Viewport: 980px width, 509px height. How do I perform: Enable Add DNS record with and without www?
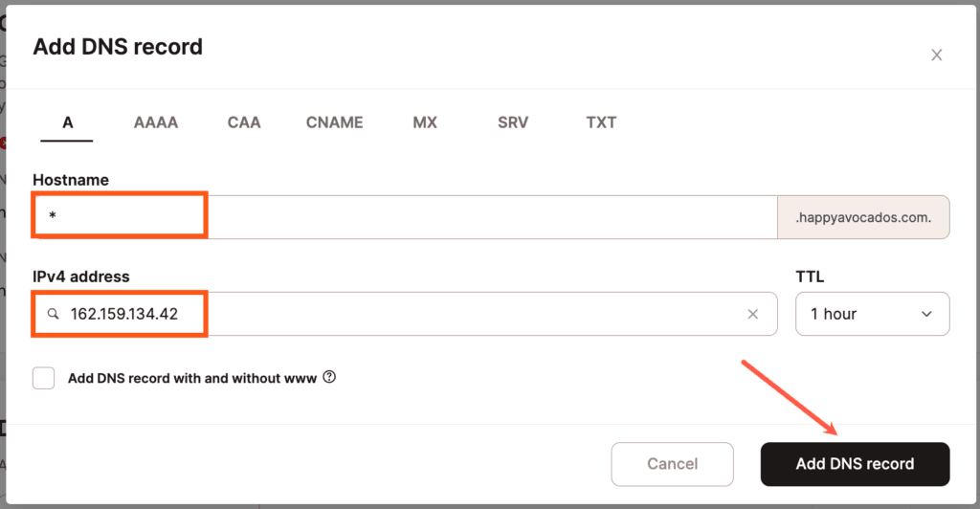[44, 378]
